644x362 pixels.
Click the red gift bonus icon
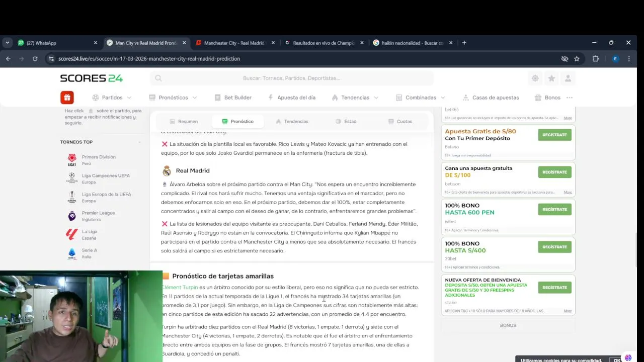(x=67, y=98)
